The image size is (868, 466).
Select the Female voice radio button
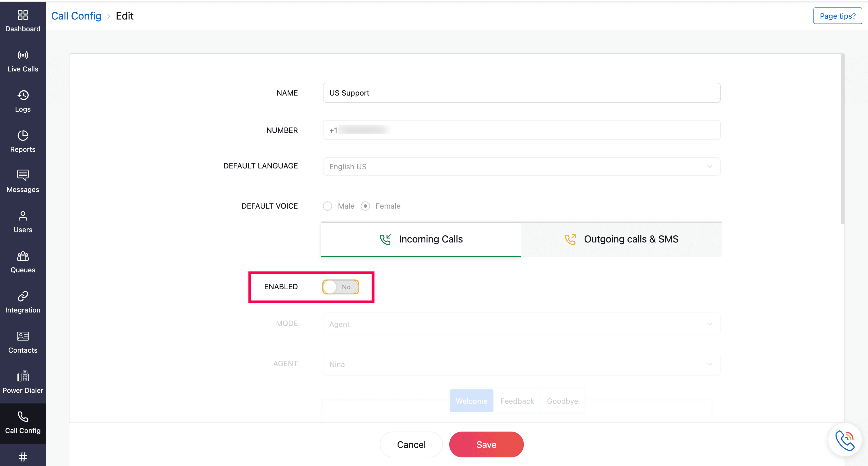coord(365,206)
